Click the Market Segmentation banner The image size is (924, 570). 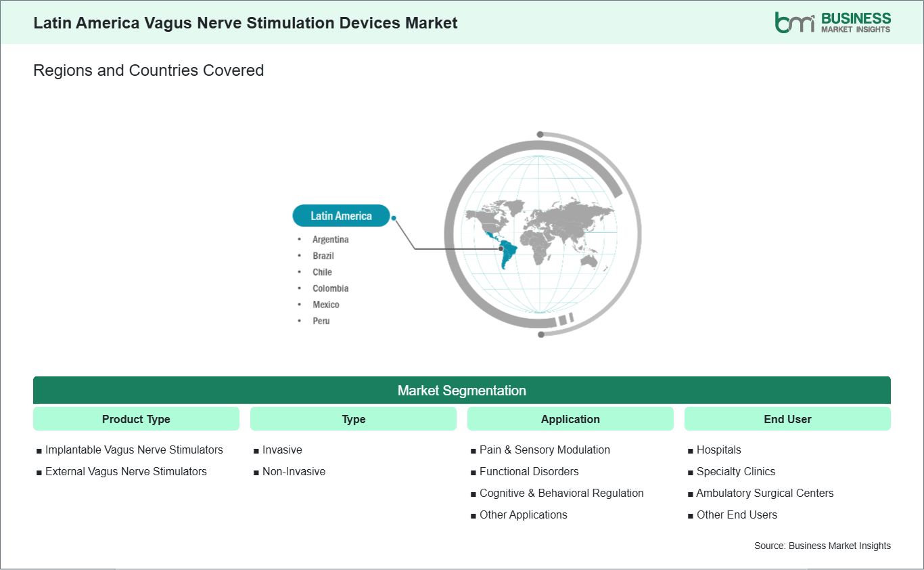point(462,391)
